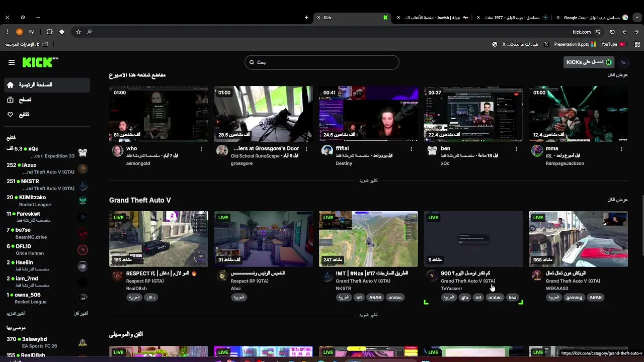This screenshot has width=644, height=362.
Task: Expand sidebar list with أظهر المزيد
Action: coord(16,313)
